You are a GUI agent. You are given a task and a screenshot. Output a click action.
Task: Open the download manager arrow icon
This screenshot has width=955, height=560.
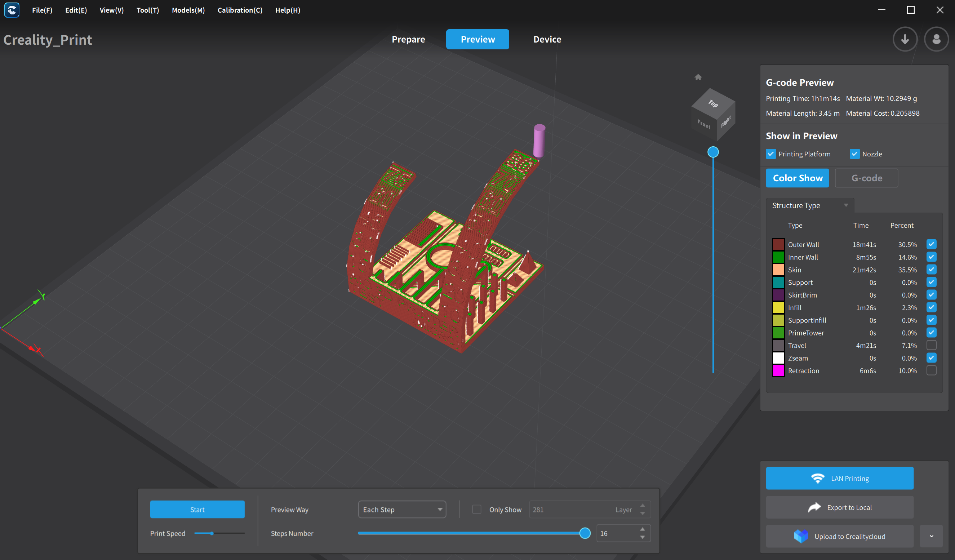click(905, 39)
